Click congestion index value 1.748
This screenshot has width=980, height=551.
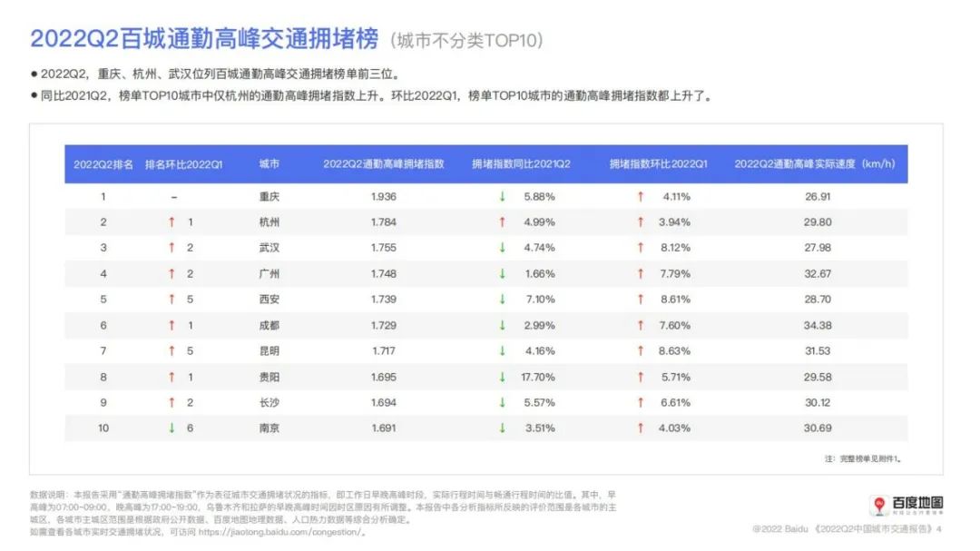click(384, 274)
